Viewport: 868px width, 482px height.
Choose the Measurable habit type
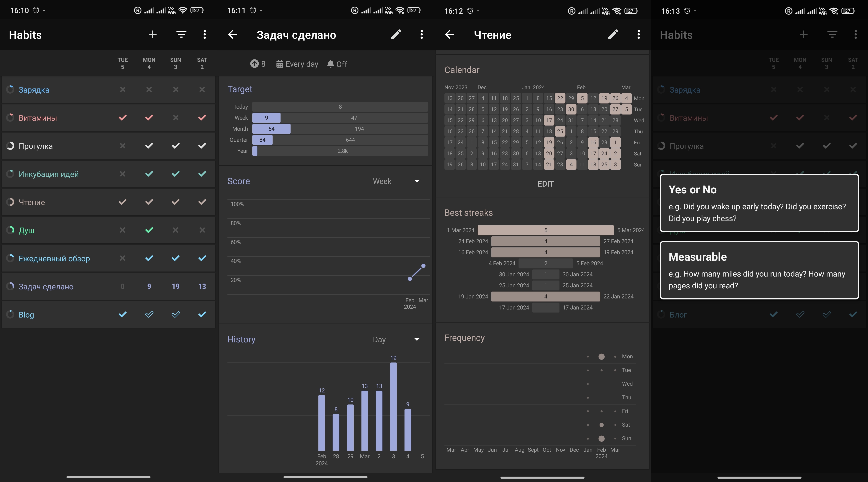759,270
